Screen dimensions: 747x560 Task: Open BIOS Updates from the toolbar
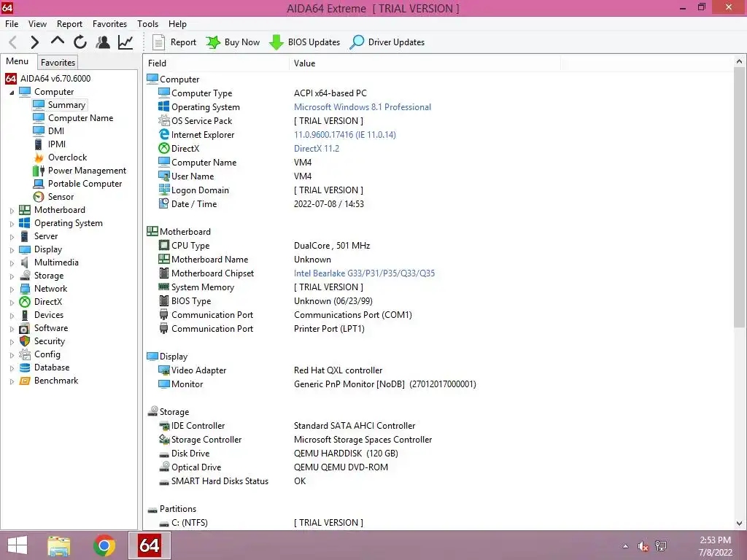coord(304,42)
